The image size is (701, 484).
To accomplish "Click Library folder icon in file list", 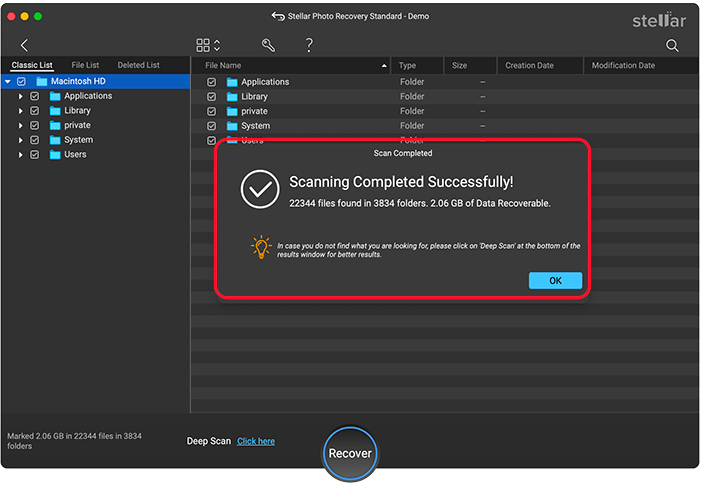I will click(x=232, y=97).
